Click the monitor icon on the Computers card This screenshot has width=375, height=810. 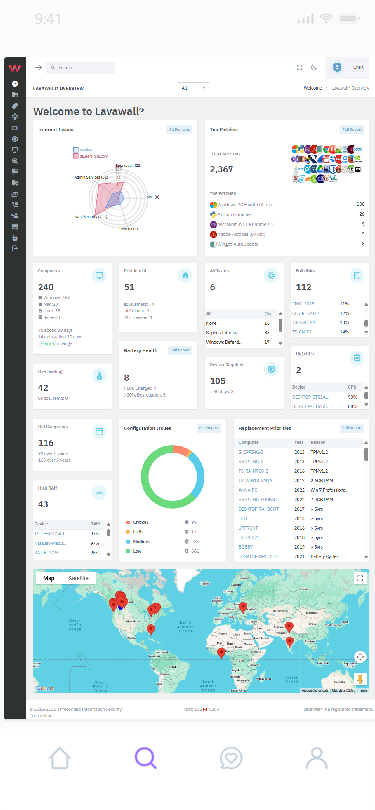pyautogui.click(x=99, y=276)
